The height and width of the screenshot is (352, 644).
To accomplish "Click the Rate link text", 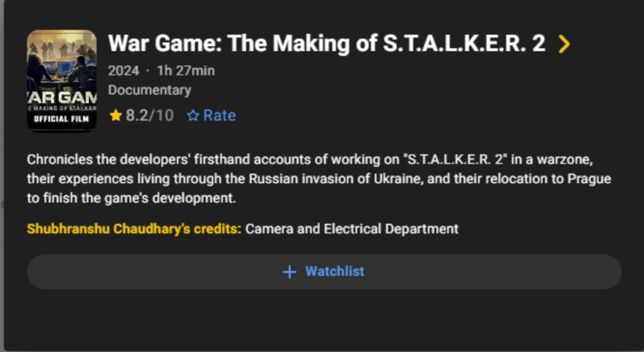I will [219, 115].
